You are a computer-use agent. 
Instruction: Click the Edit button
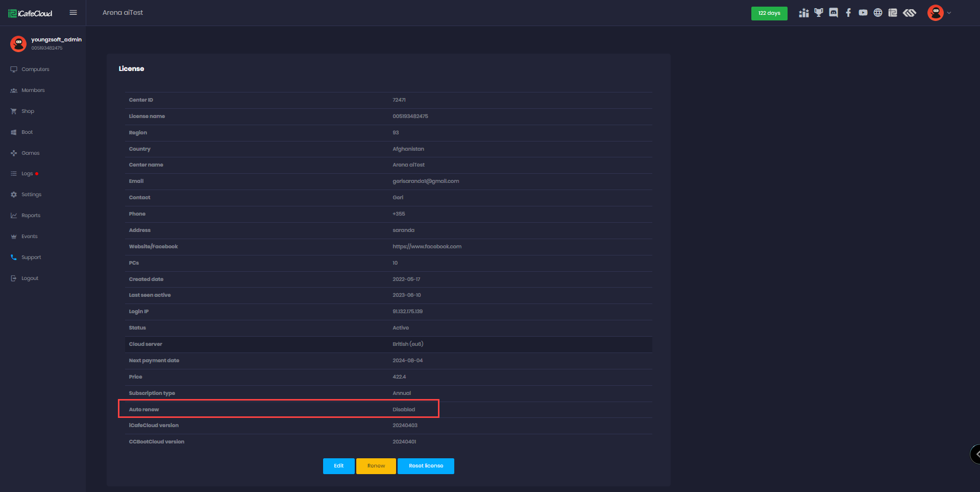[x=338, y=466]
